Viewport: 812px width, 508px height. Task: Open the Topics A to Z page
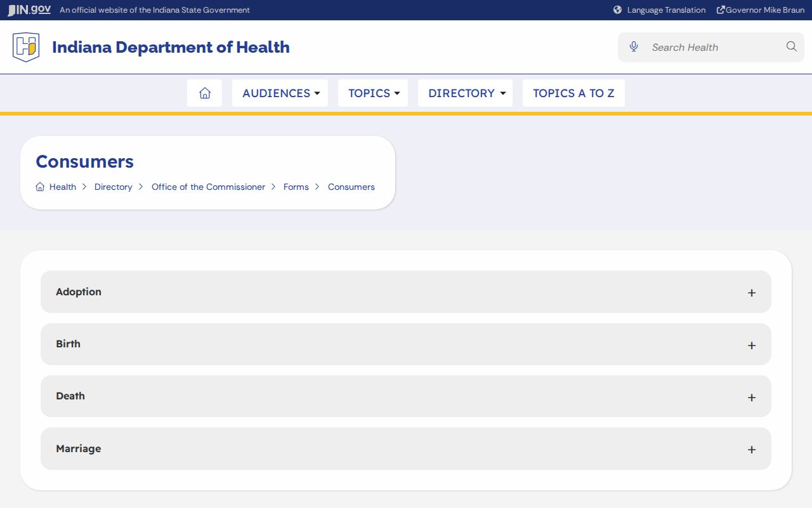click(573, 93)
